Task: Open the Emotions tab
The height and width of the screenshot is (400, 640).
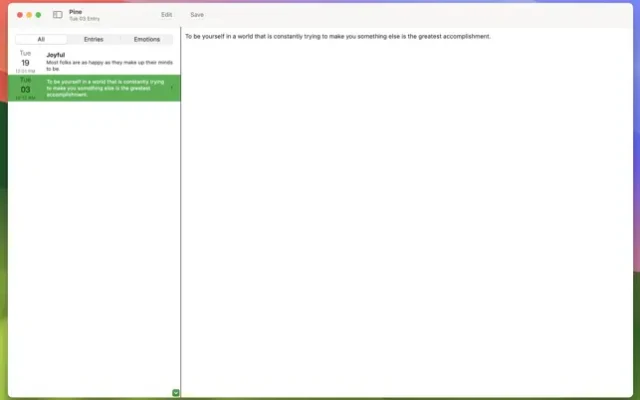Action: [146, 39]
